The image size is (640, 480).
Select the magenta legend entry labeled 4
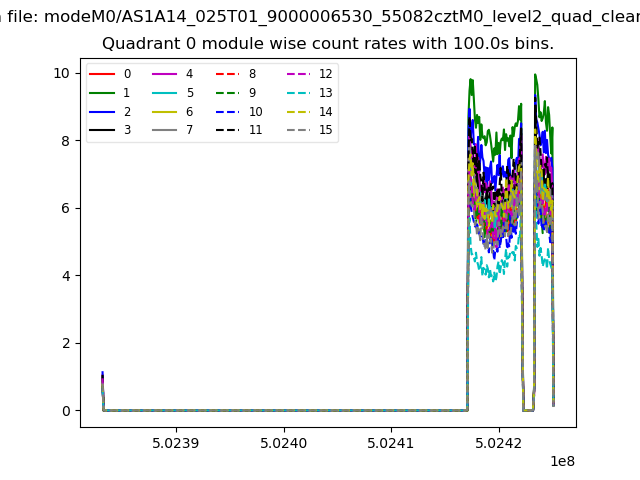pos(165,74)
